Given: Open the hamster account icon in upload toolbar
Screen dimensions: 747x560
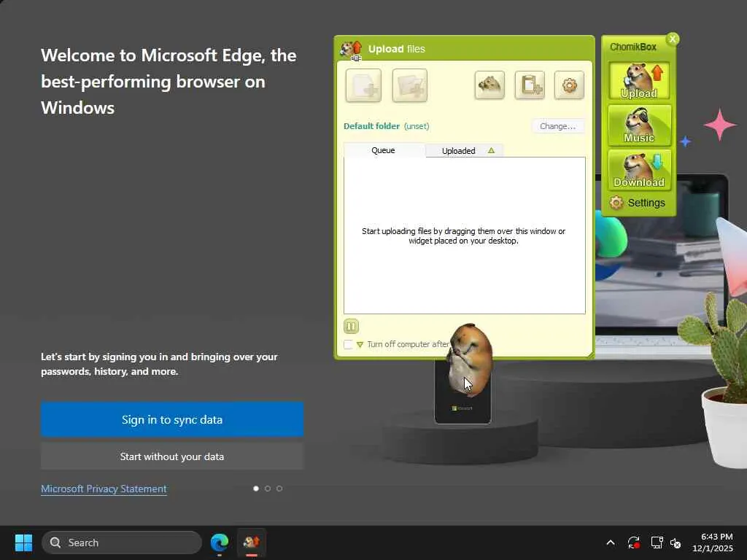Looking at the screenshot, I should [x=489, y=86].
